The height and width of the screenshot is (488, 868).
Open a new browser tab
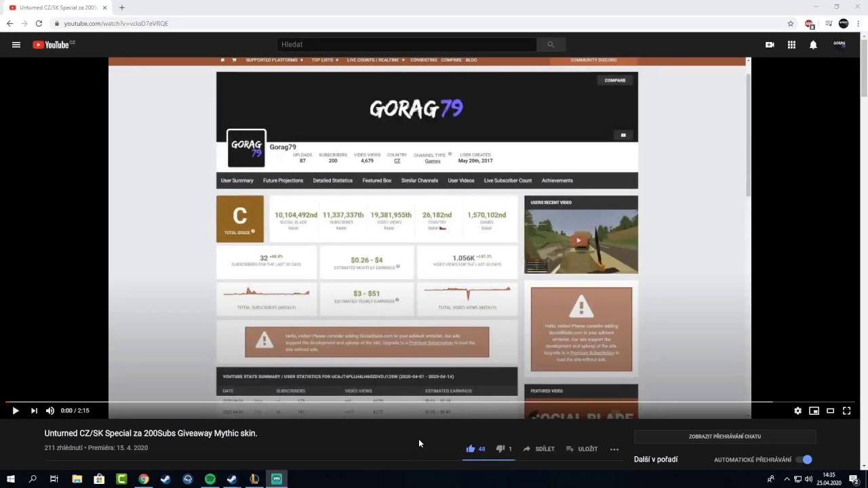[x=122, y=7]
